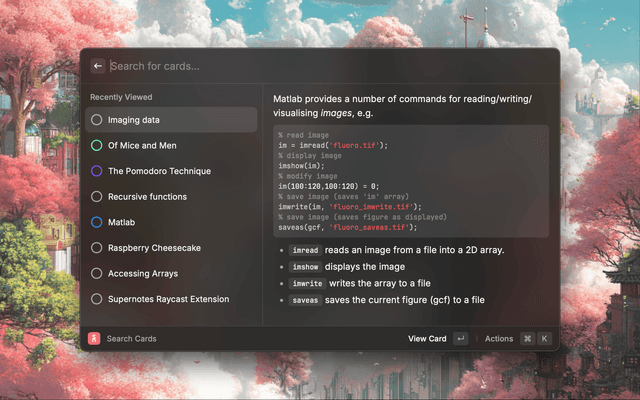The image size is (640, 400).
Task: Focus the 'Search for cards...' field
Action: (300, 66)
